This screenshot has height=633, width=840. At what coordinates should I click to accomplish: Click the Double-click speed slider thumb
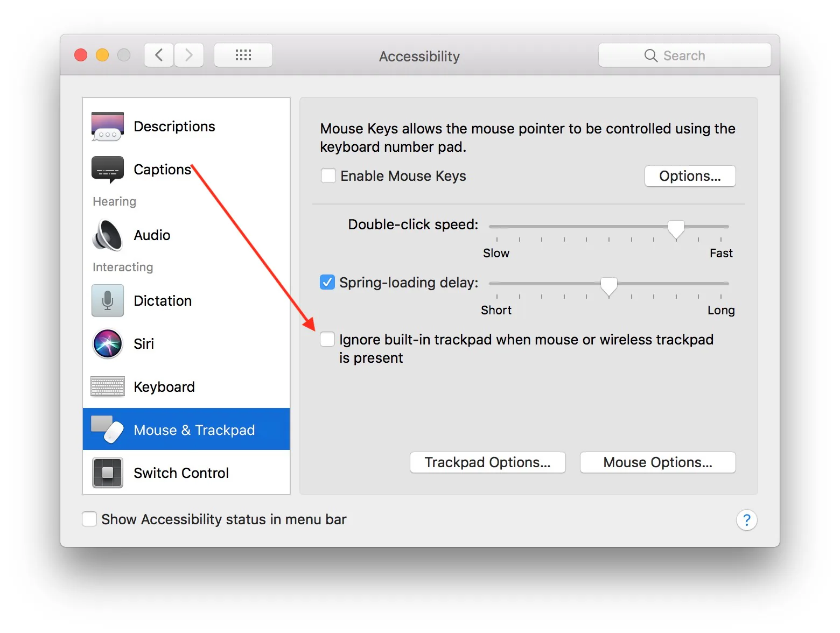click(x=676, y=229)
